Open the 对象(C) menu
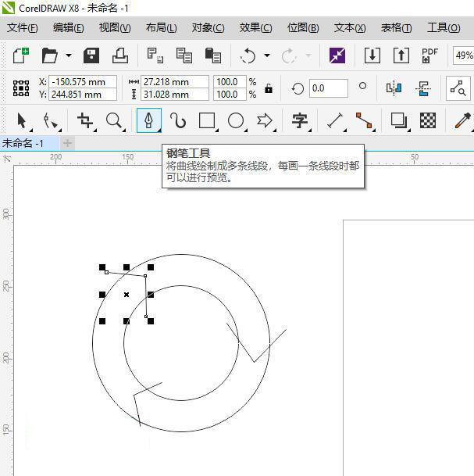 (x=208, y=27)
